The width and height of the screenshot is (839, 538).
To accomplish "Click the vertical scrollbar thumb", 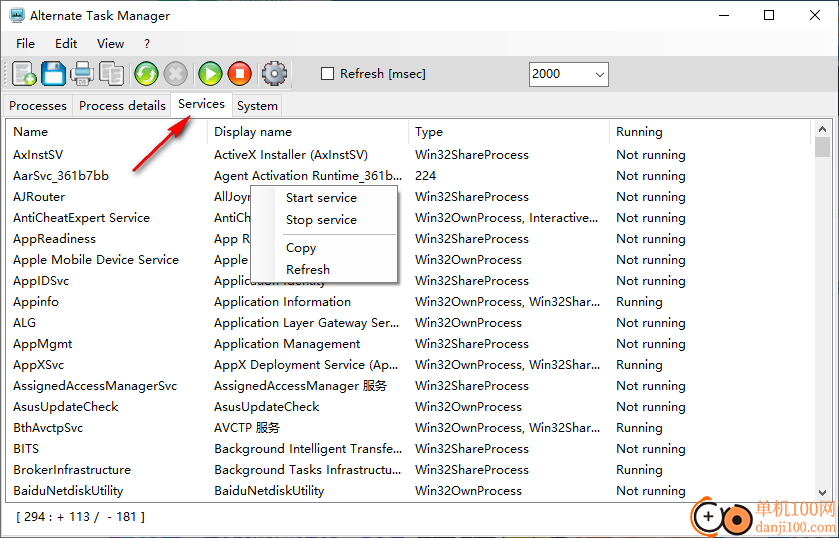I will coord(822,147).
